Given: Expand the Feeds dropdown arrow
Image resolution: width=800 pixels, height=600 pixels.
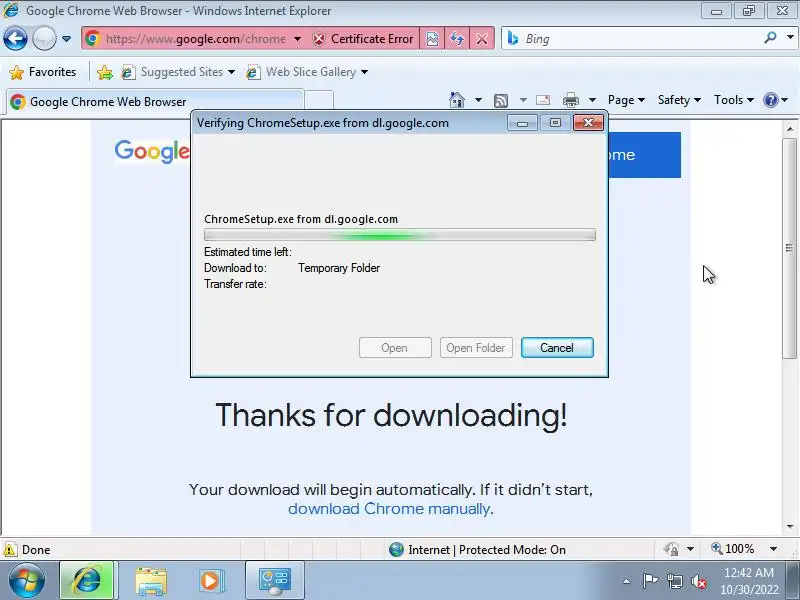Looking at the screenshot, I should click(x=523, y=100).
